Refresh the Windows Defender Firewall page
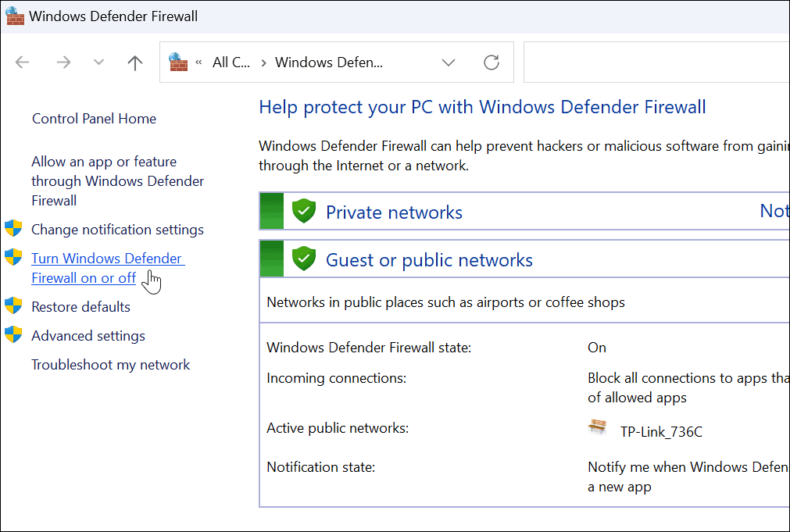Image resolution: width=790 pixels, height=532 pixels. [492, 63]
